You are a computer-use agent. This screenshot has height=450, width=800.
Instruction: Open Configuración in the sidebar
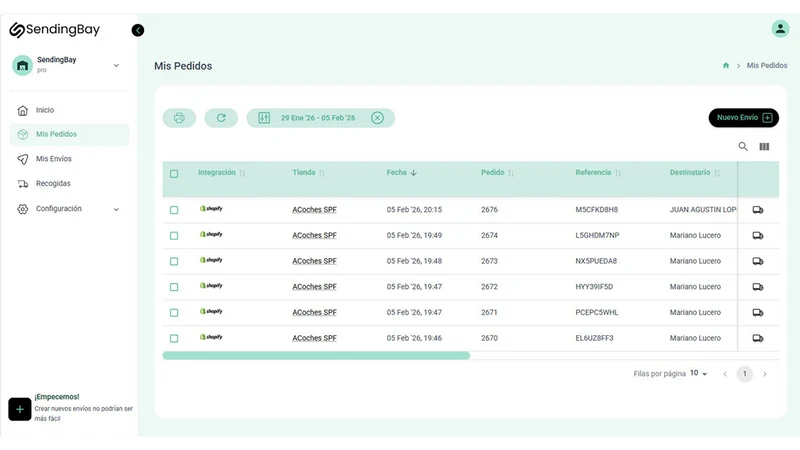69,209
